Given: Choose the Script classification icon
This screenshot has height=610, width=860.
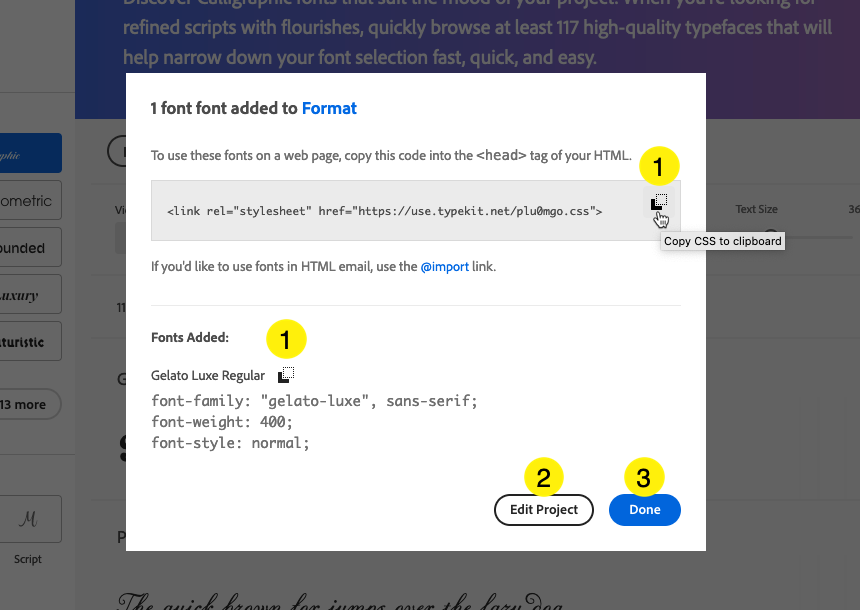Looking at the screenshot, I should [31, 519].
